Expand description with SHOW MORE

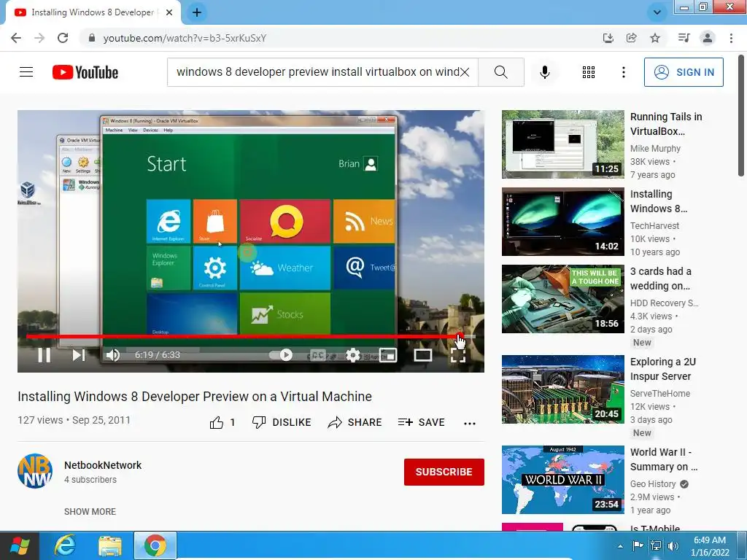pyautogui.click(x=90, y=511)
